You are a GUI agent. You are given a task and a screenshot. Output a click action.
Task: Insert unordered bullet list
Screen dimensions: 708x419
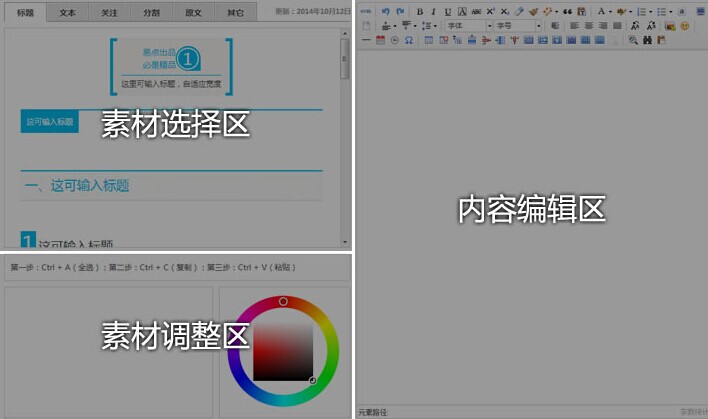[x=661, y=12]
